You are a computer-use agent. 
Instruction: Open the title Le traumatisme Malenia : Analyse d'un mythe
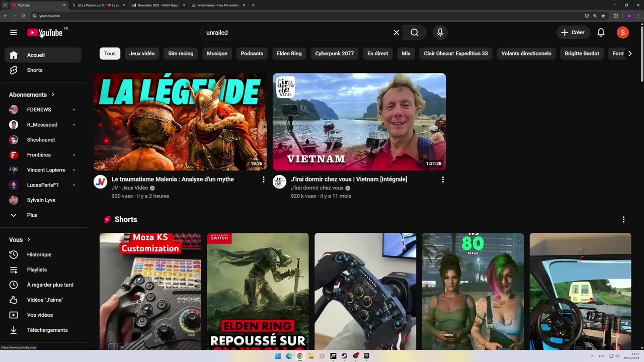click(173, 179)
